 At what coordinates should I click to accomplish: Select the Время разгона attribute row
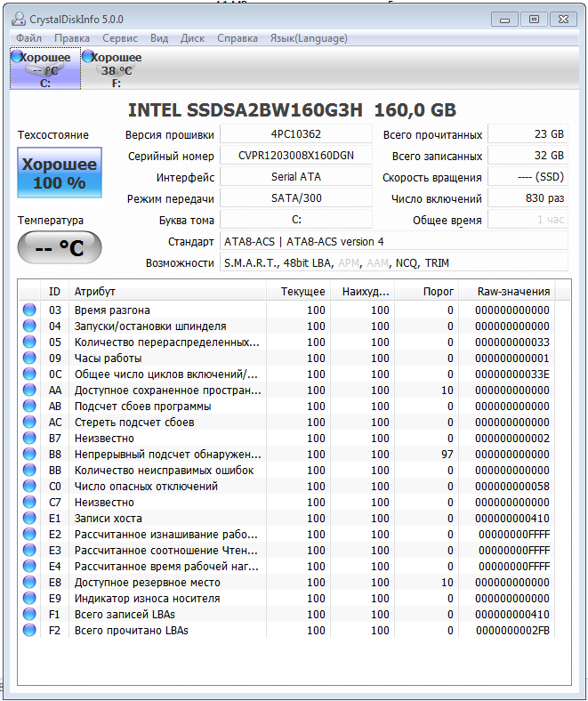click(288, 310)
